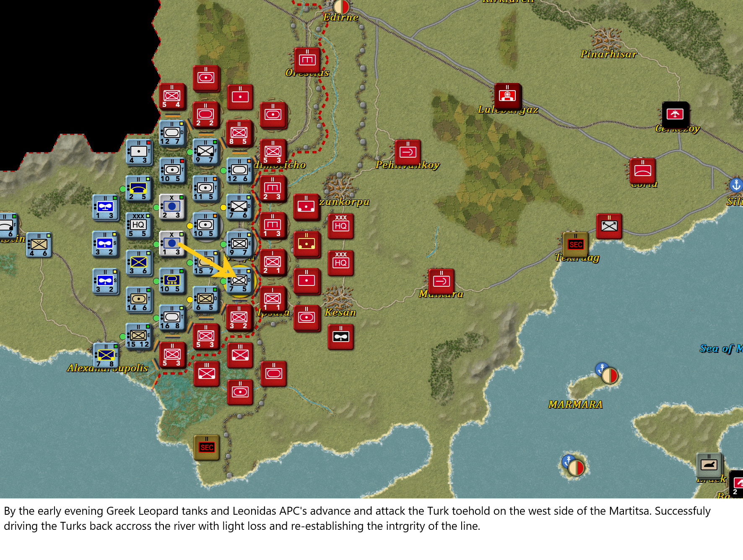Click the Edirne city label
743x560 pixels.
point(340,17)
